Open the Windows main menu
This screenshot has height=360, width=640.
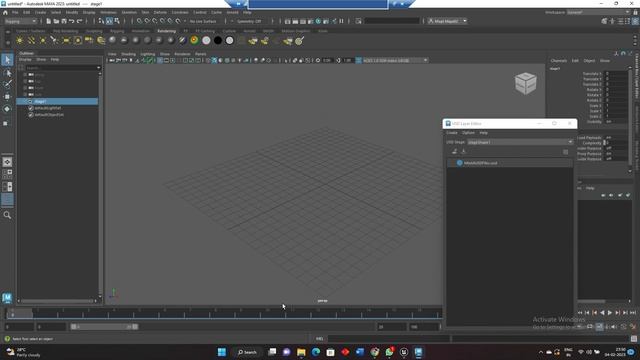[x=109, y=13]
